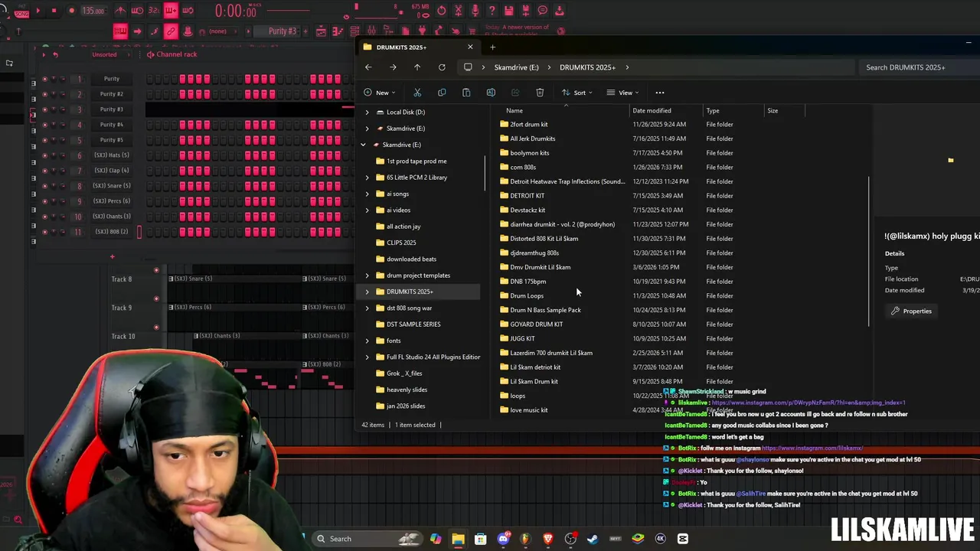Screen dimensions: 980x551
Task: Click the Delete trash icon in Explorer
Action: (x=540, y=93)
